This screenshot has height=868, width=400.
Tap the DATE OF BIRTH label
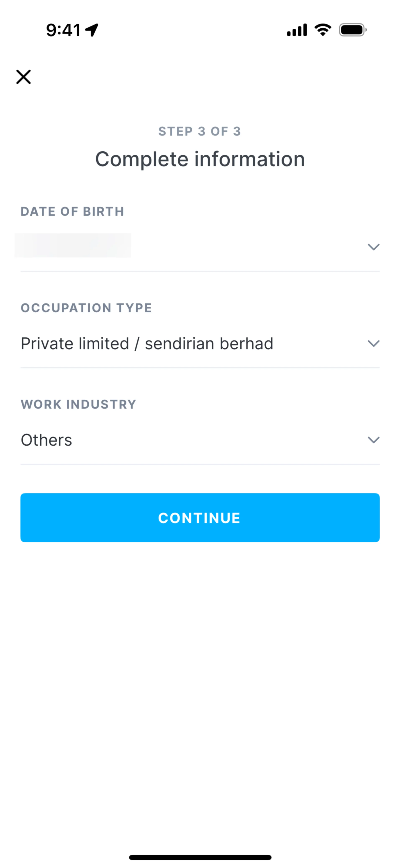tap(72, 212)
